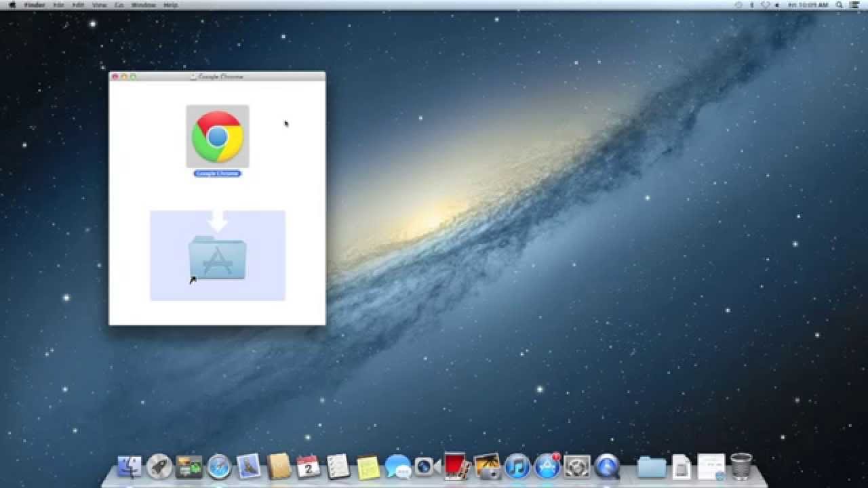Zoom the Google Chrome installer window
The height and width of the screenshot is (488, 868).
pyautogui.click(x=133, y=77)
